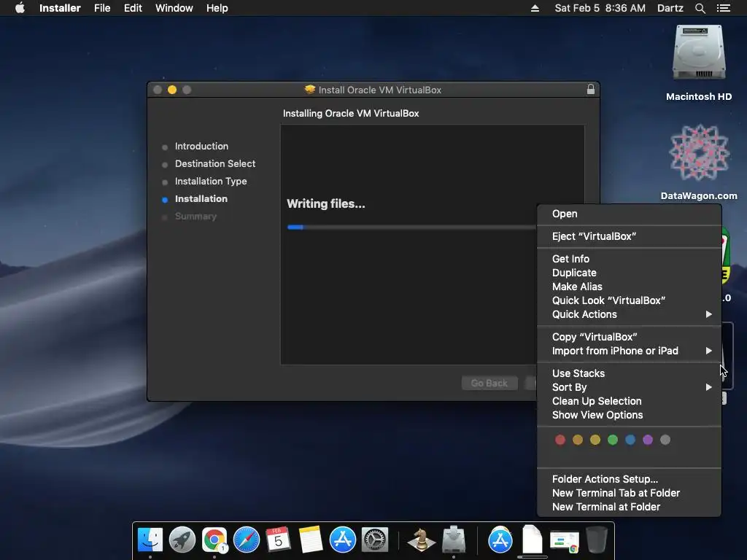Open the Installer application menu
The image size is (747, 560).
click(x=60, y=8)
